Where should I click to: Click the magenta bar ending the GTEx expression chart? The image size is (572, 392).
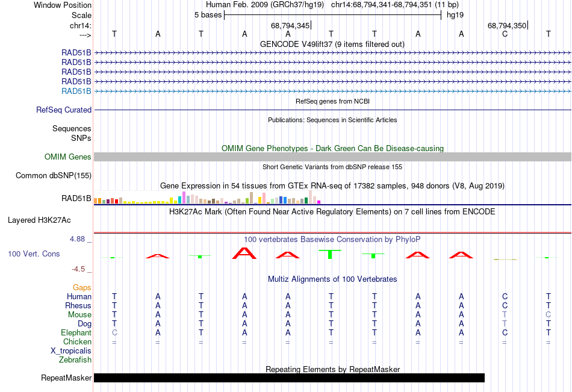tap(319, 202)
